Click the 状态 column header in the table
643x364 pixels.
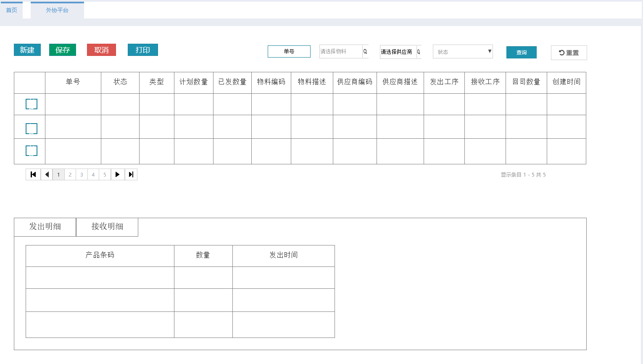click(120, 82)
